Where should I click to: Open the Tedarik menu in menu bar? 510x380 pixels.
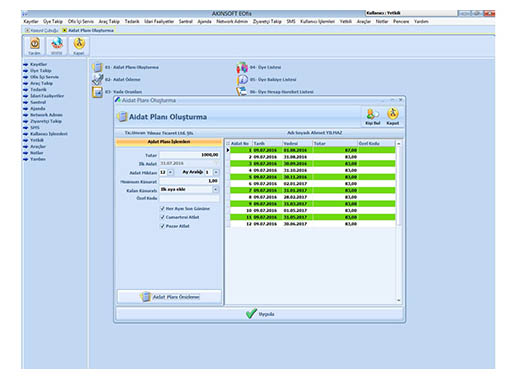132,22
